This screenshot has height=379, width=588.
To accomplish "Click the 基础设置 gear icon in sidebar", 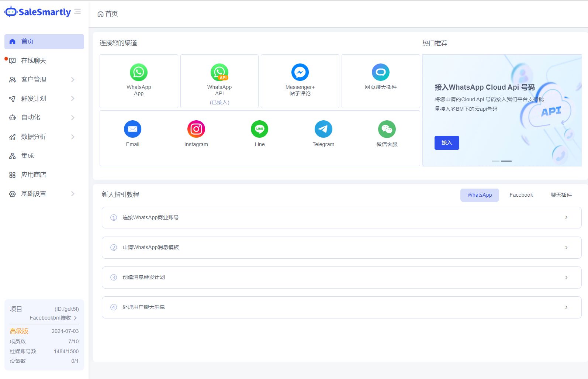I will coord(12,194).
